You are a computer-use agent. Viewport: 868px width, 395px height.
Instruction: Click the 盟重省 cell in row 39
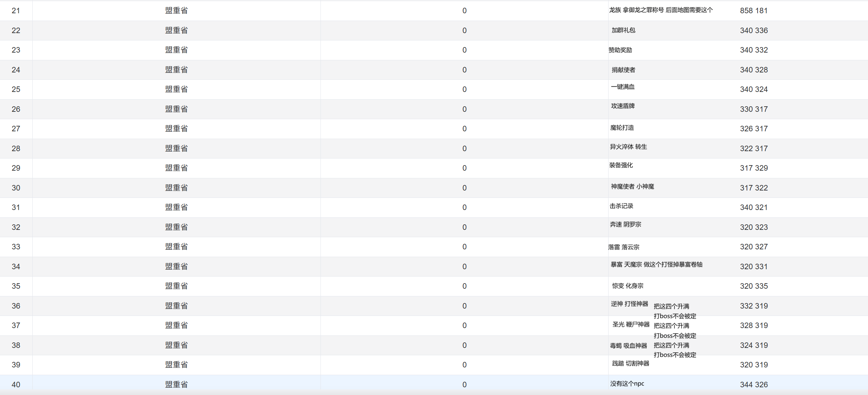tap(176, 365)
